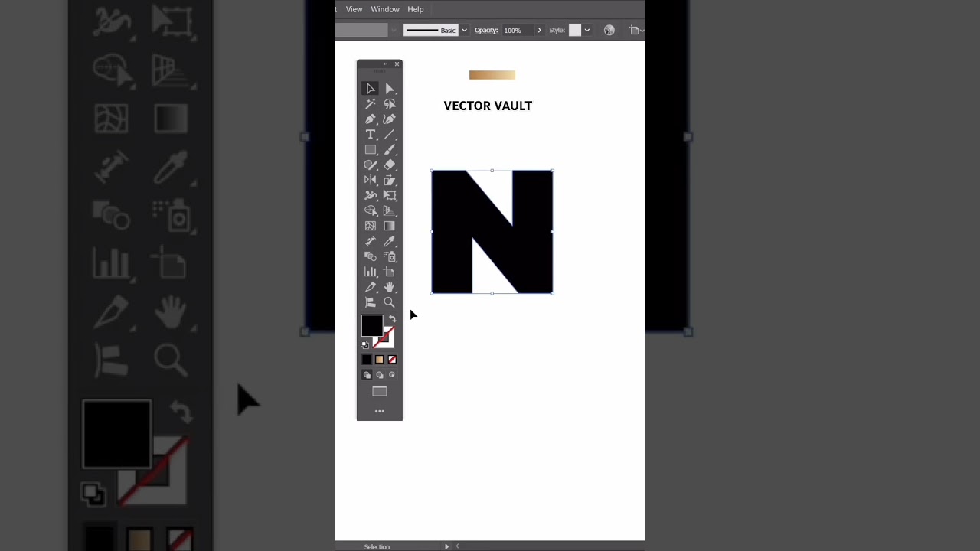
Task: Apply None fill mode button
Action: pos(392,360)
